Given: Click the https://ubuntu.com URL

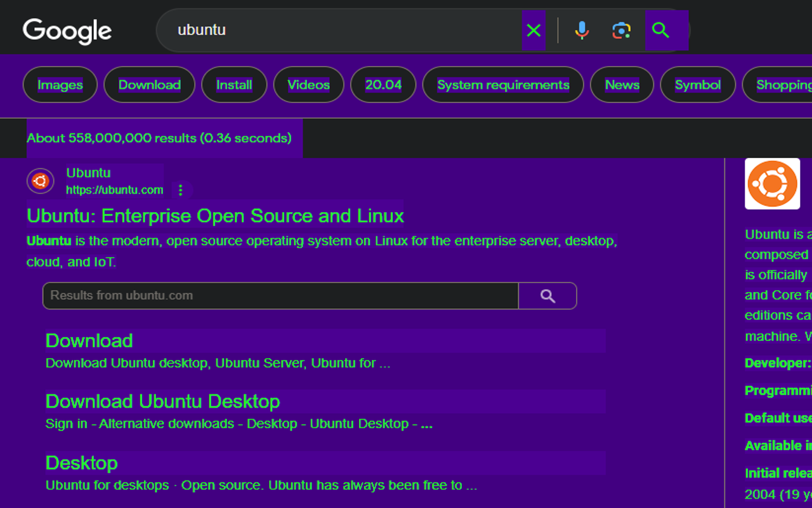Looking at the screenshot, I should click(x=114, y=190).
